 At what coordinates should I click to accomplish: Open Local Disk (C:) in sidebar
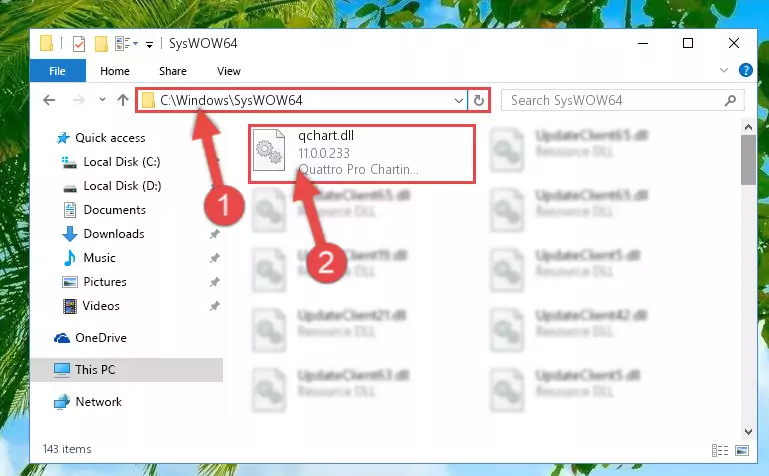coord(122,162)
